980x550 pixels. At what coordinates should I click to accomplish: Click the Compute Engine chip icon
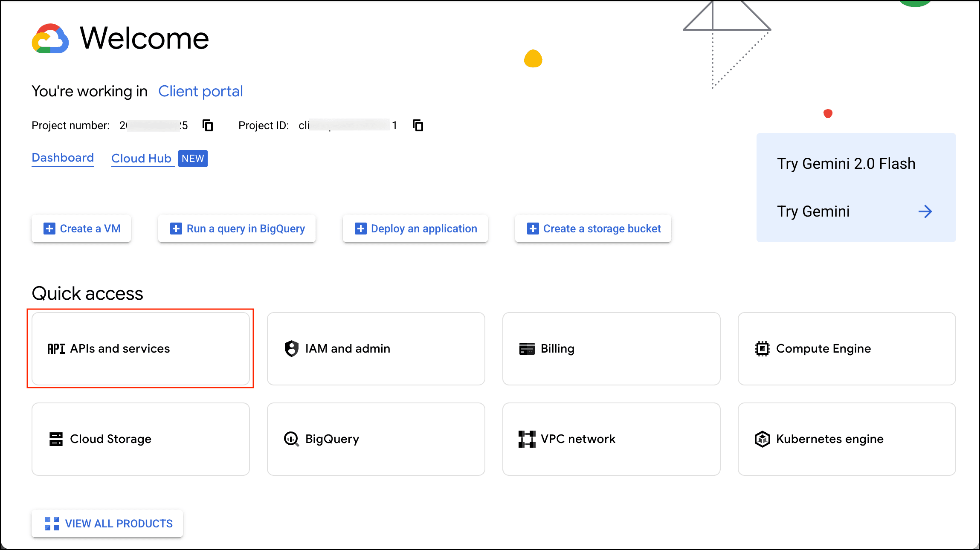[762, 349]
